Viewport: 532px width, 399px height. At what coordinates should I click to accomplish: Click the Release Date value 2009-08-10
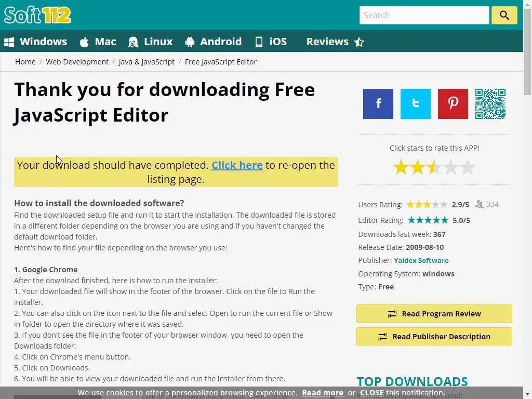425,247
